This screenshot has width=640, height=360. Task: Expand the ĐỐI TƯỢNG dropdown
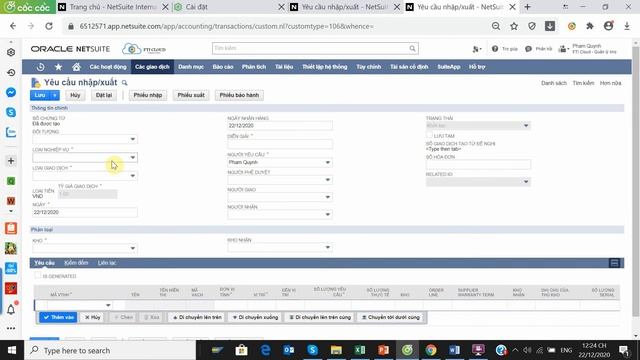click(x=133, y=139)
